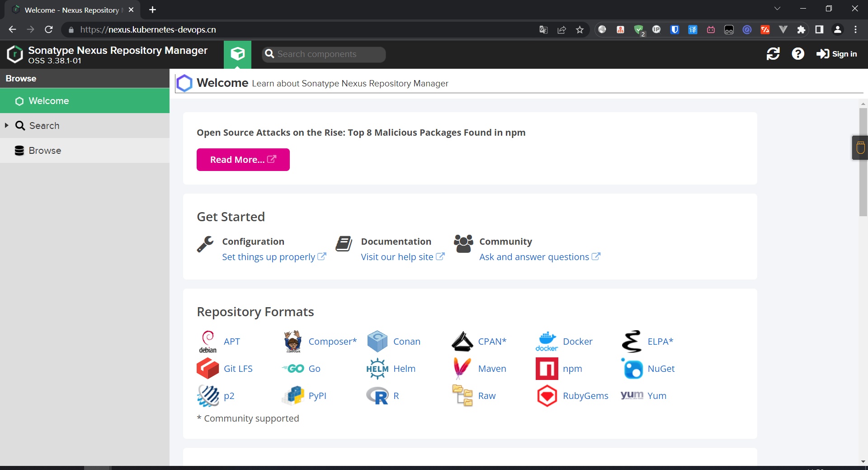Select the Welcome - Nexus Repository tab
Image resolution: width=868 pixels, height=470 pixels.
point(72,10)
